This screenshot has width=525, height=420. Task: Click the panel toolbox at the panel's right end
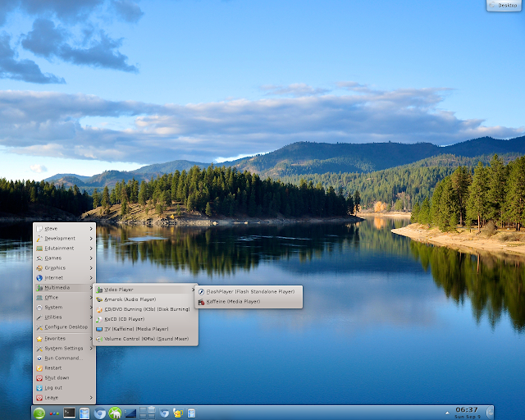click(490, 413)
